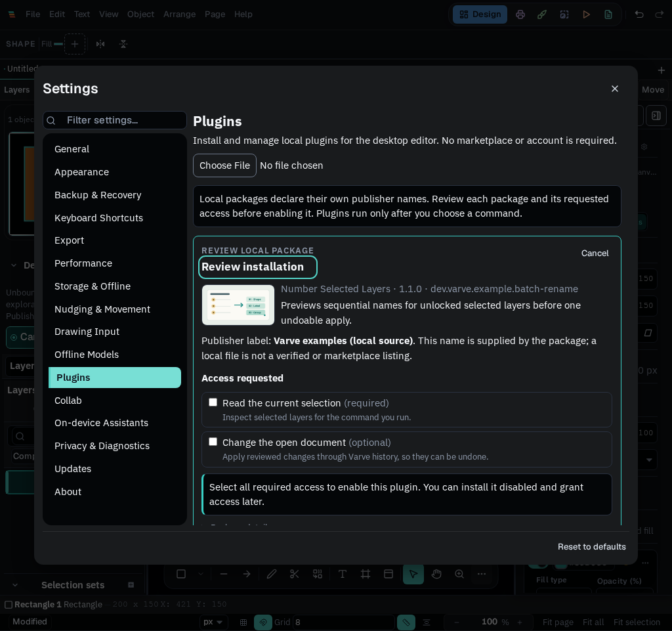Open the green document mode icon

tap(608, 14)
